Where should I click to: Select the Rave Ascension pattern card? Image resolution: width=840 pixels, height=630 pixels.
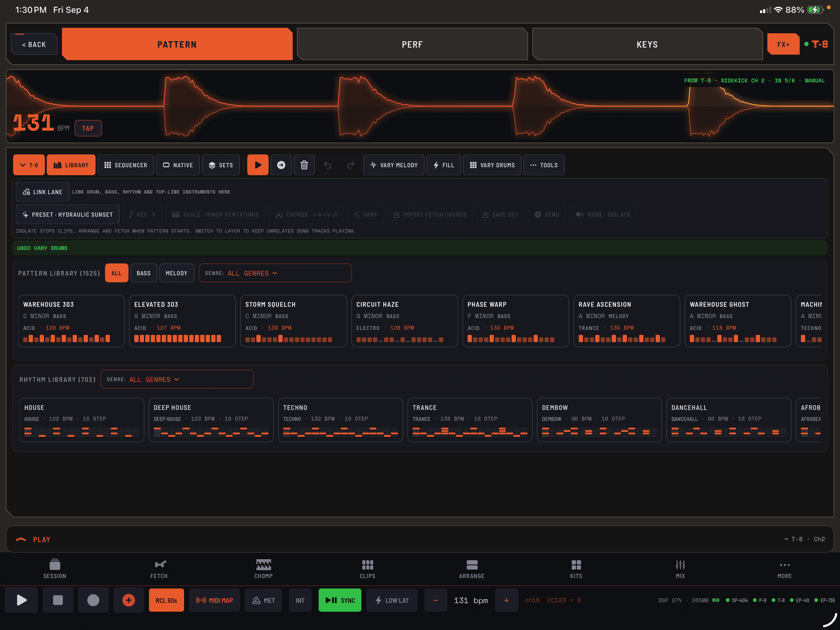pyautogui.click(x=627, y=321)
